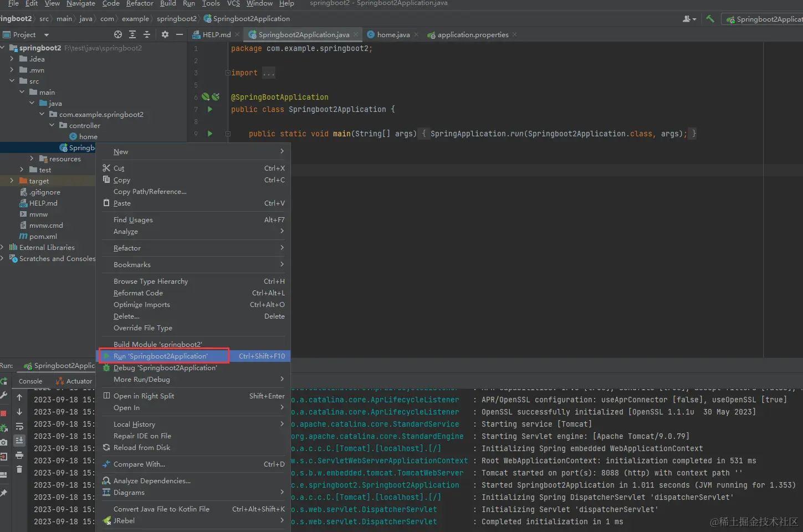The height and width of the screenshot is (532, 803).
Task: Select pom.xml in the project tree
Action: coord(43,237)
